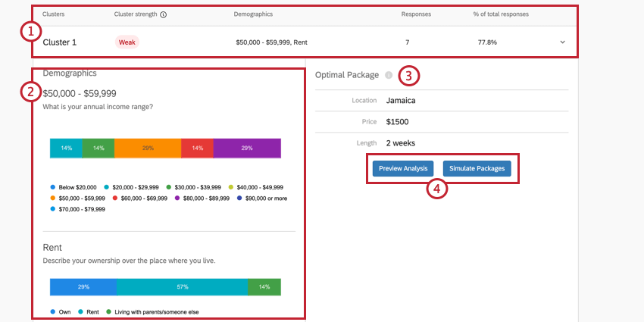Click the purple 29% income bar segment
The height and width of the screenshot is (322, 644).
pyautogui.click(x=247, y=148)
